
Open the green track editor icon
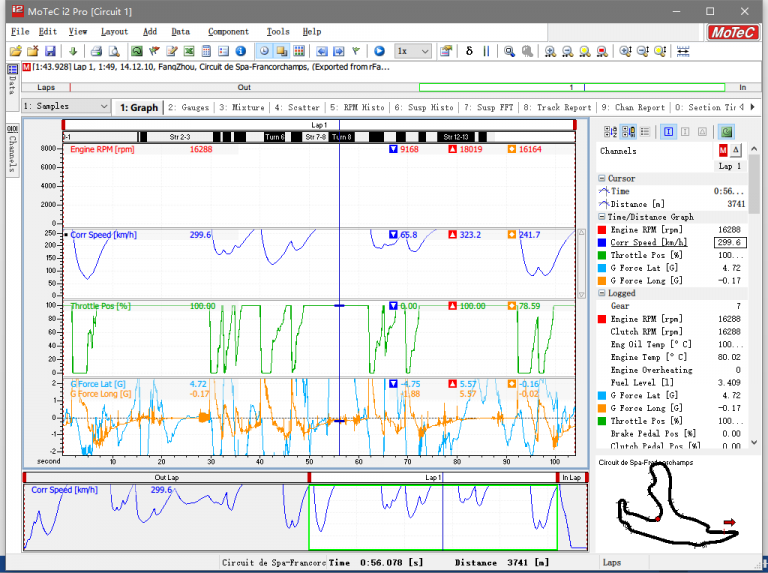pyautogui.click(x=137, y=51)
